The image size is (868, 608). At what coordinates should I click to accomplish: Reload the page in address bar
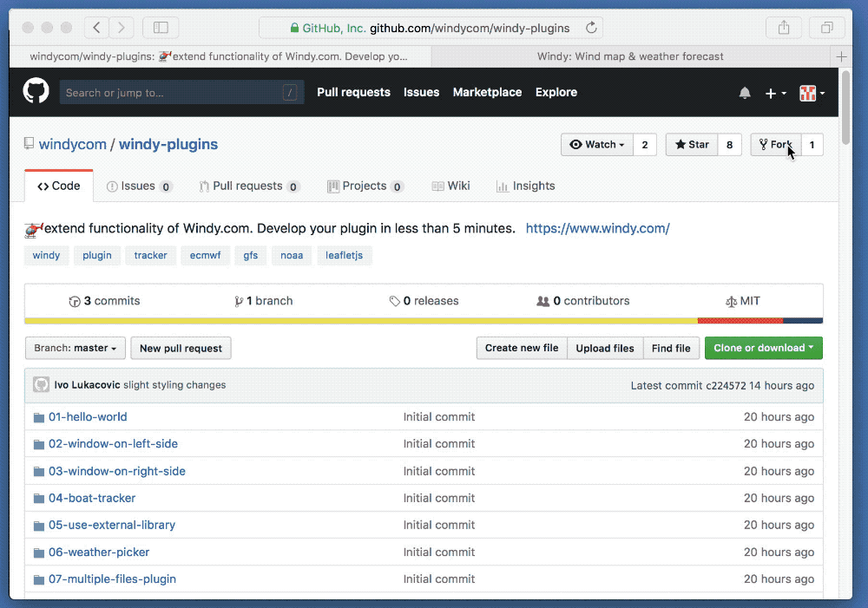click(x=591, y=28)
